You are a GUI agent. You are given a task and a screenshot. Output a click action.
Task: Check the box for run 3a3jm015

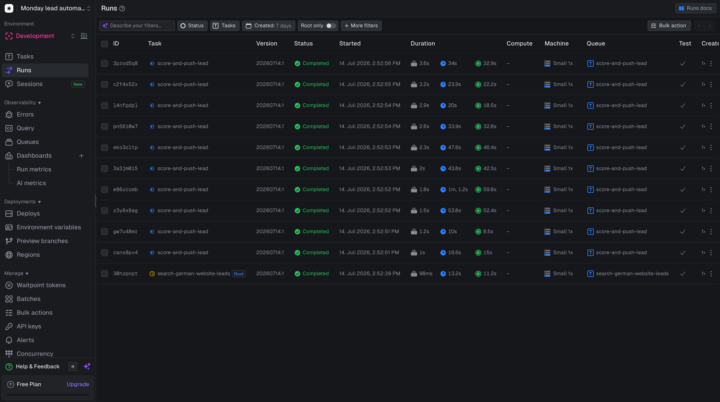[105, 169]
